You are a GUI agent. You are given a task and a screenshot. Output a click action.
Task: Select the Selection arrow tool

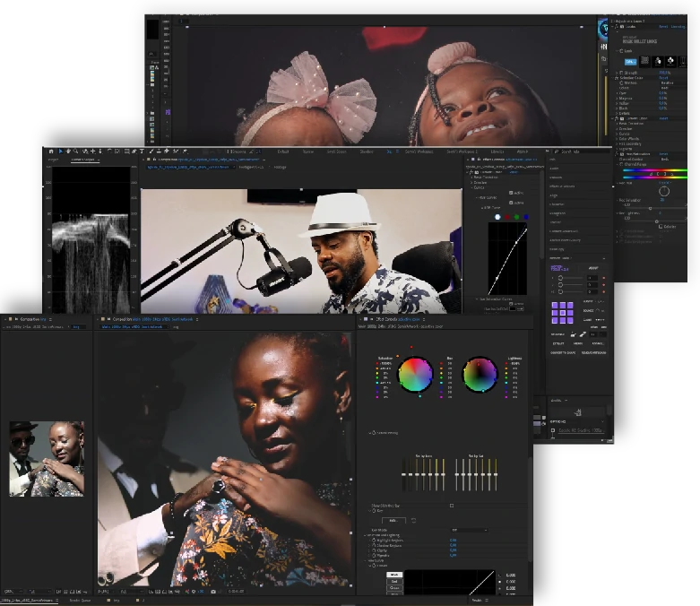60,151
